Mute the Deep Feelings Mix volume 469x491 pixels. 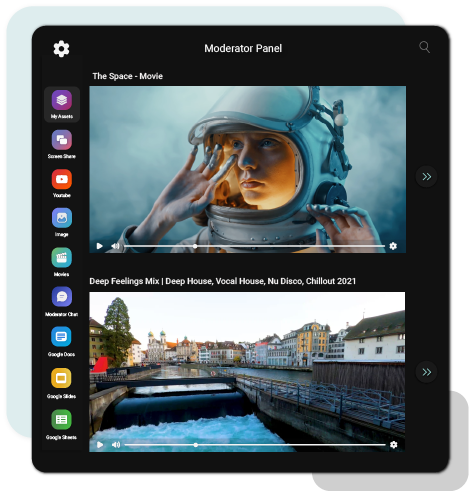116,445
